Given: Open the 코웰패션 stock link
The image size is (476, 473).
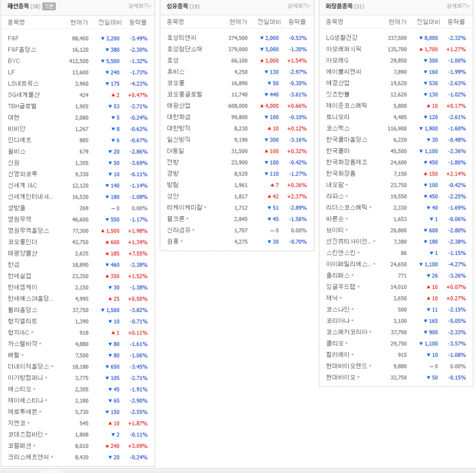Looking at the screenshot, I should (x=20, y=446).
